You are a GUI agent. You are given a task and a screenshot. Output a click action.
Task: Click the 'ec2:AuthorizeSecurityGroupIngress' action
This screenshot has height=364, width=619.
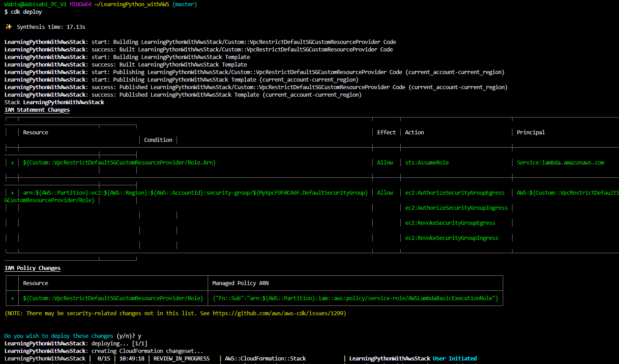pyautogui.click(x=457, y=208)
